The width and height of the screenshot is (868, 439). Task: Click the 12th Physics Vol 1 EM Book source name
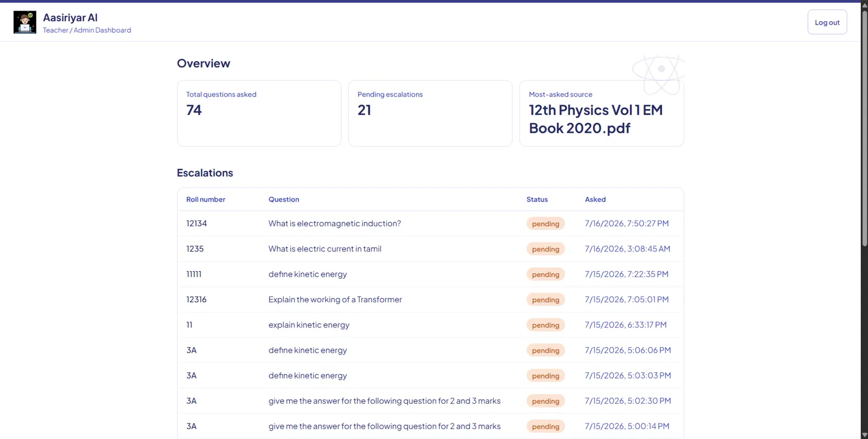(x=596, y=119)
